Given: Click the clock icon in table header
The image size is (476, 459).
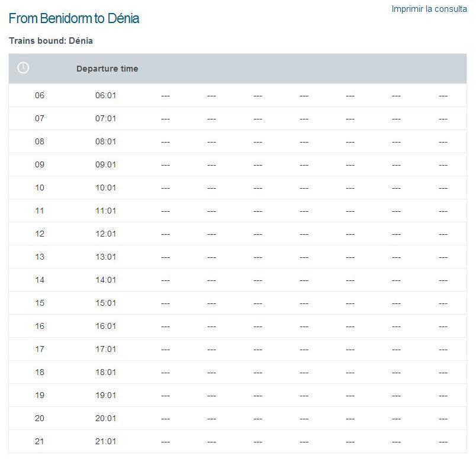Looking at the screenshot, I should click(23, 68).
